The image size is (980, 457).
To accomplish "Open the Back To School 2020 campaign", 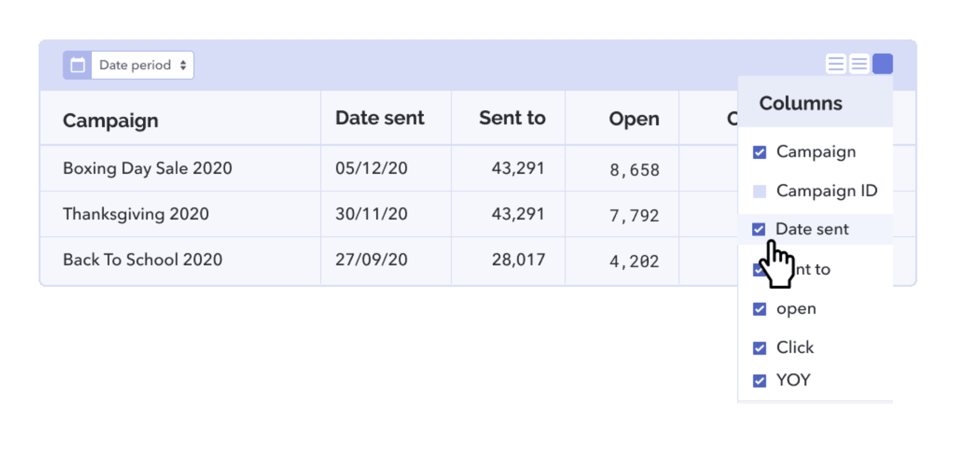I will coord(142,260).
